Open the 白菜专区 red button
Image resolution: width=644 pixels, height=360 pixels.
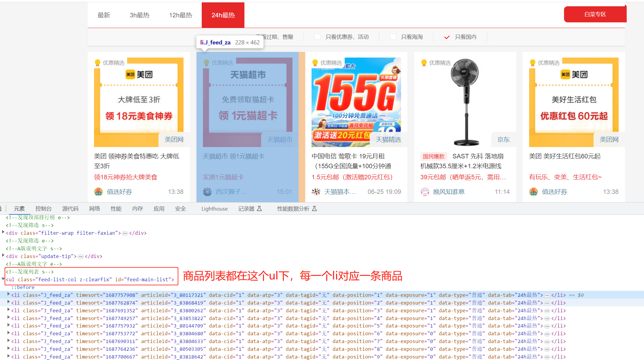click(x=595, y=14)
